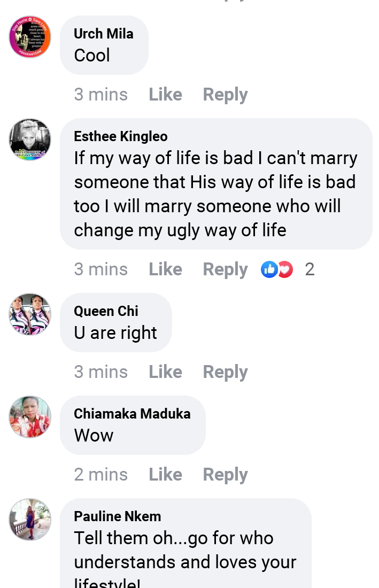Tap Chiamaka Maduka's profile avatar
Image resolution: width=379 pixels, height=588 pixels.
(30, 417)
